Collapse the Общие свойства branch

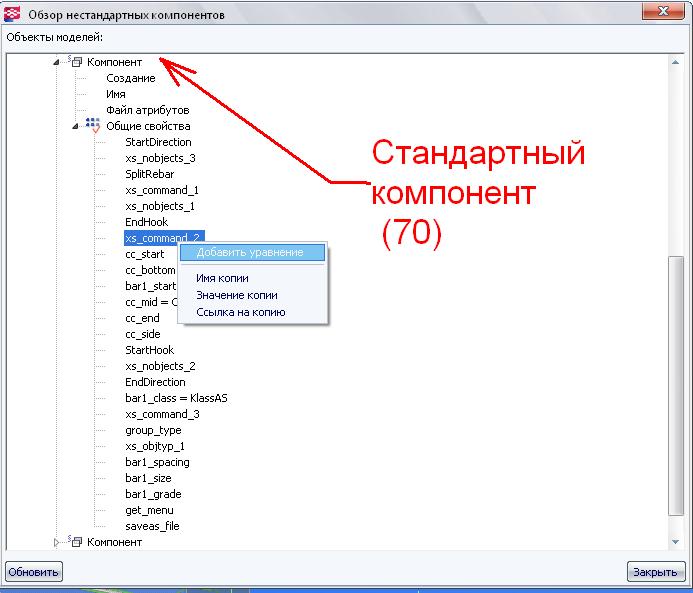[x=76, y=126]
